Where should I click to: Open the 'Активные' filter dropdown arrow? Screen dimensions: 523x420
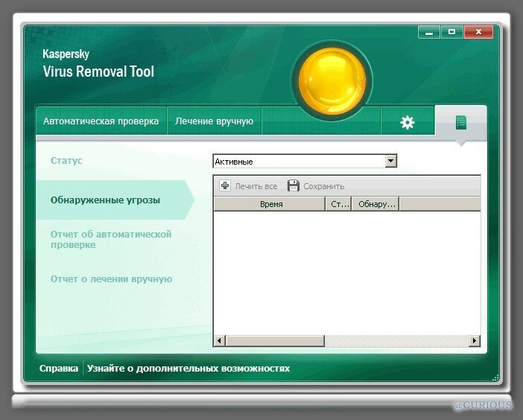coord(391,162)
